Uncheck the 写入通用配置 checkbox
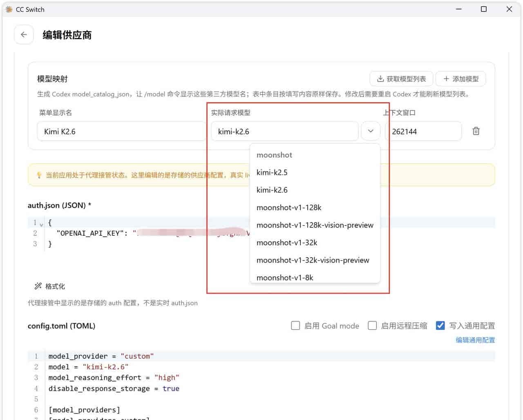This screenshot has height=420, width=523. 440,325
